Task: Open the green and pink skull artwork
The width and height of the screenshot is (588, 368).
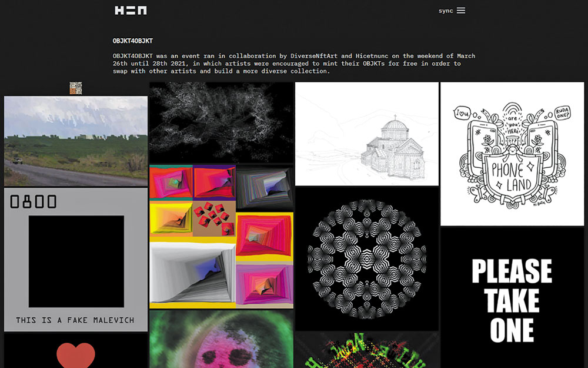Action: [221, 339]
